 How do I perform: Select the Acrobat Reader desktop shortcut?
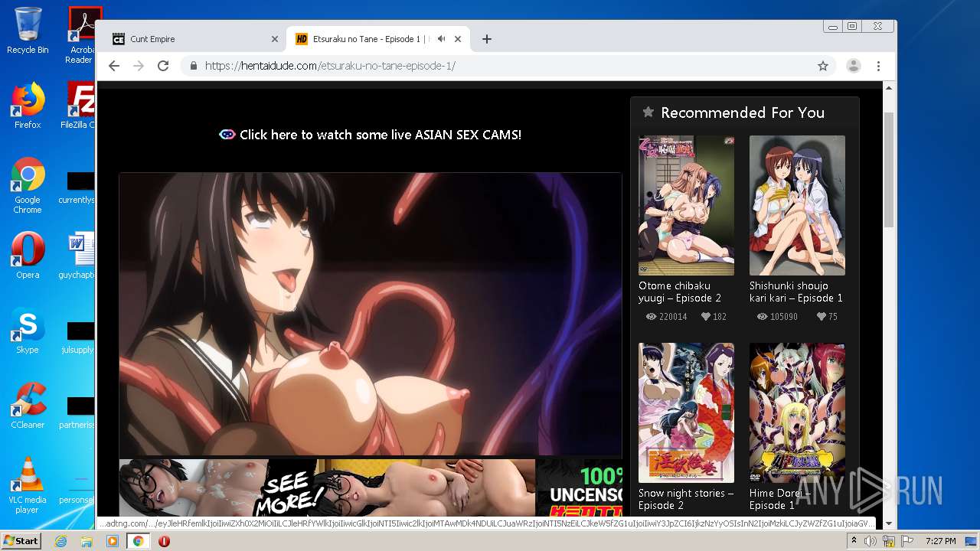coord(81,35)
